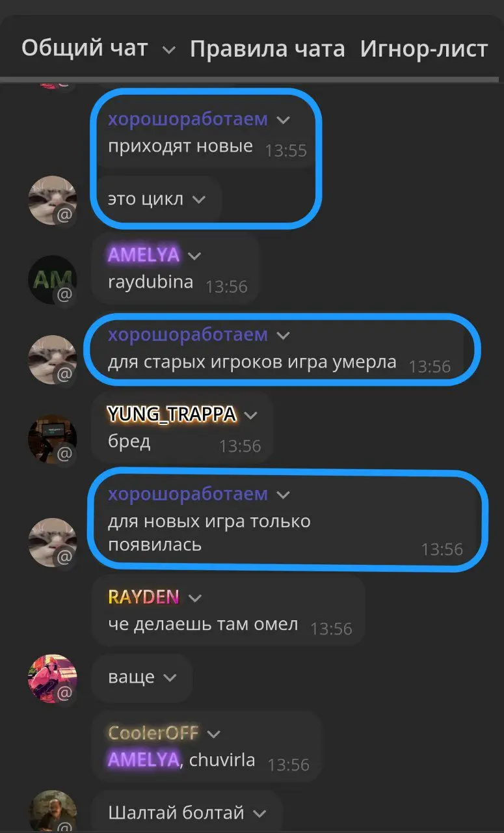Image resolution: width=504 pixels, height=833 pixels.
Task: Click the chevron next to CoolerOFF
Action: [213, 734]
